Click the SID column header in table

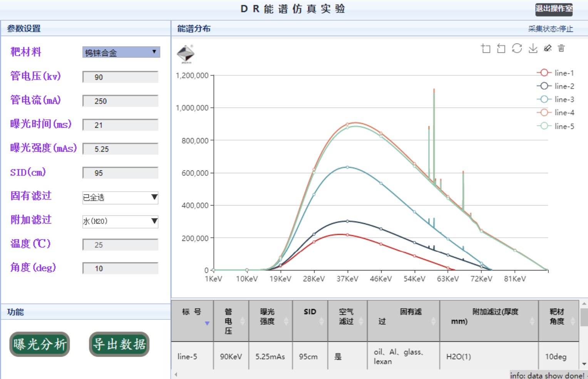tap(310, 312)
